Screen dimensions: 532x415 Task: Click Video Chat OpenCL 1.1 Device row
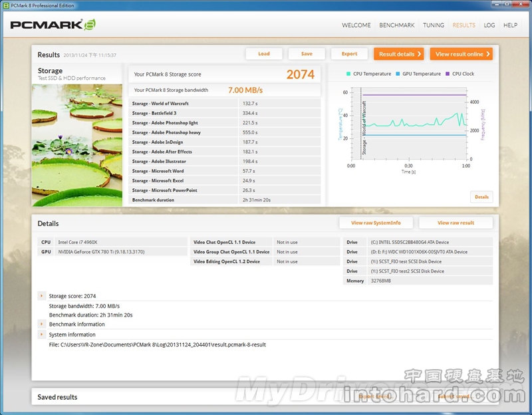click(x=265, y=242)
